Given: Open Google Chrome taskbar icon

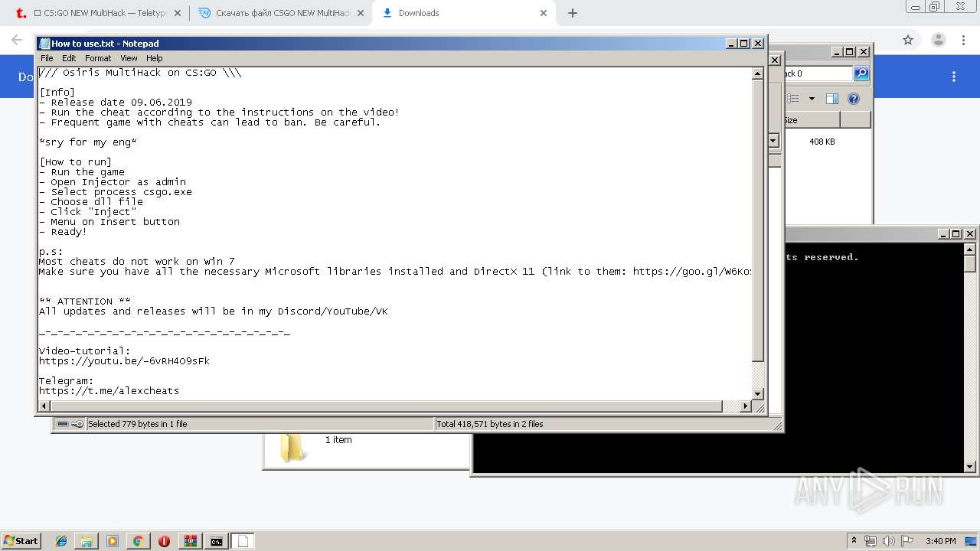Looking at the screenshot, I should (x=138, y=541).
